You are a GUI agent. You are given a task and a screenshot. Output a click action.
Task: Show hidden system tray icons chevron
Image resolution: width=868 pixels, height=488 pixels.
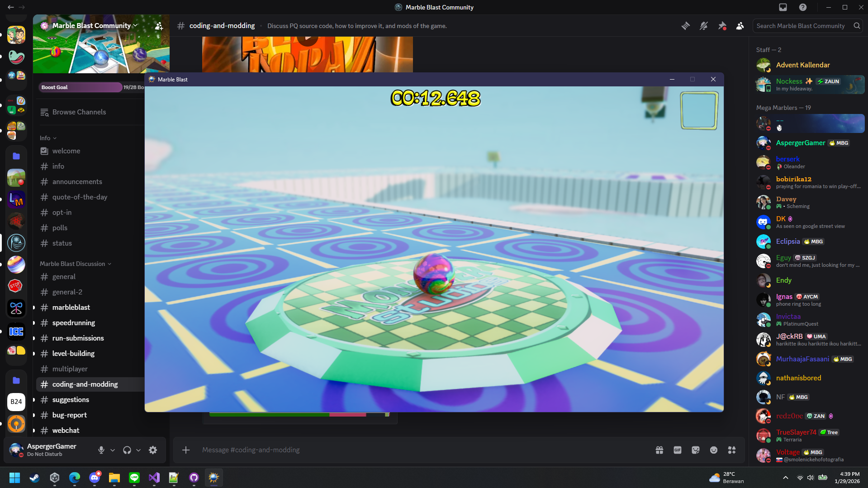[x=786, y=478]
